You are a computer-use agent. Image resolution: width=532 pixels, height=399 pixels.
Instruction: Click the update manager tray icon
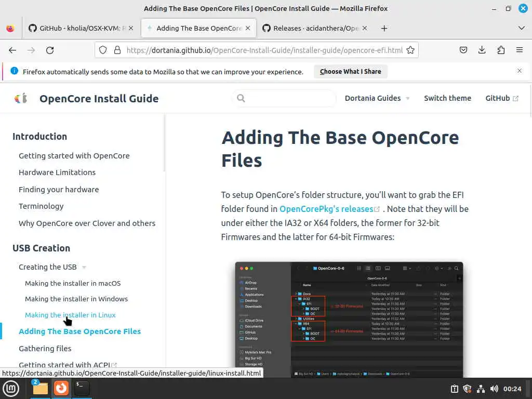tap(455, 389)
